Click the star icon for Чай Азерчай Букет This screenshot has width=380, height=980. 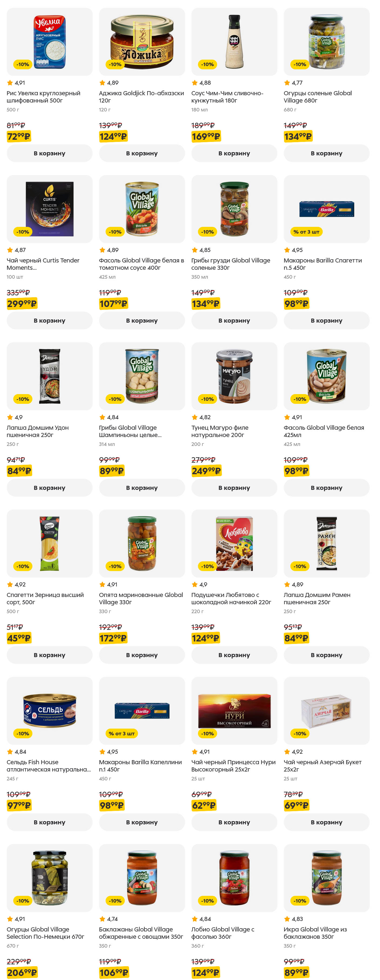click(287, 751)
